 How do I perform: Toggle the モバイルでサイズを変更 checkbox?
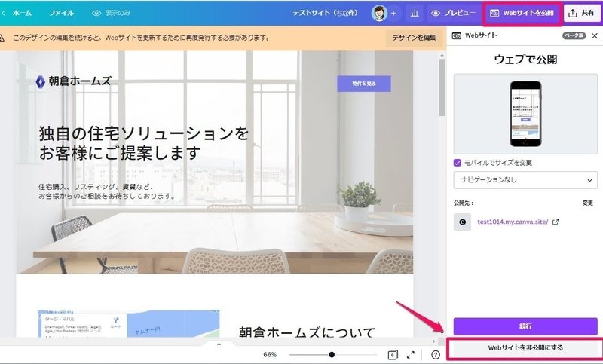pos(458,163)
